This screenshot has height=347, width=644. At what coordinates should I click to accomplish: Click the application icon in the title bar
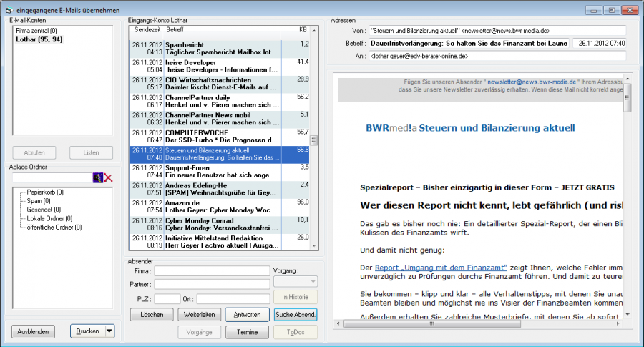9,10
